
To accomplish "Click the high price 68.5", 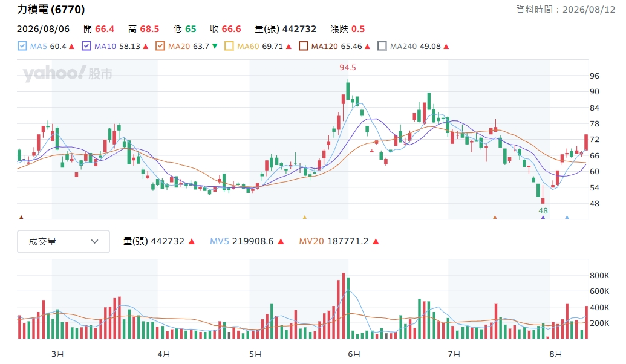I will click(149, 29).
